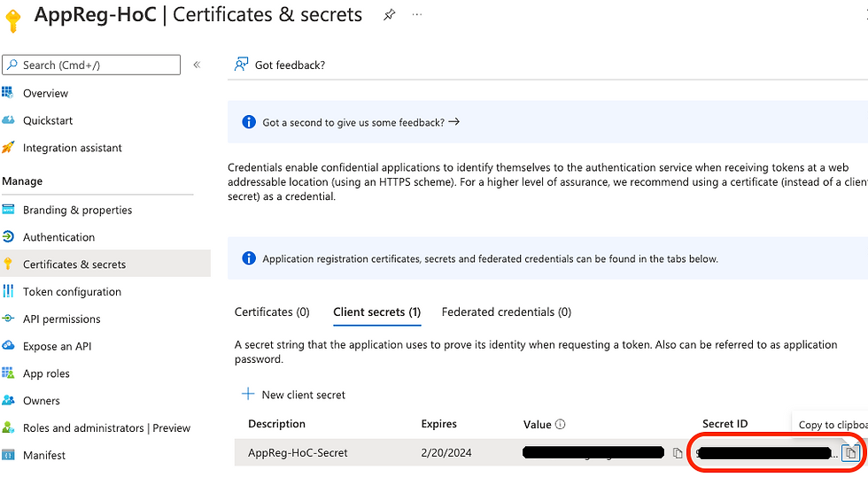Click the yellow key icon in header
The image size is (868, 477).
(x=12, y=21)
